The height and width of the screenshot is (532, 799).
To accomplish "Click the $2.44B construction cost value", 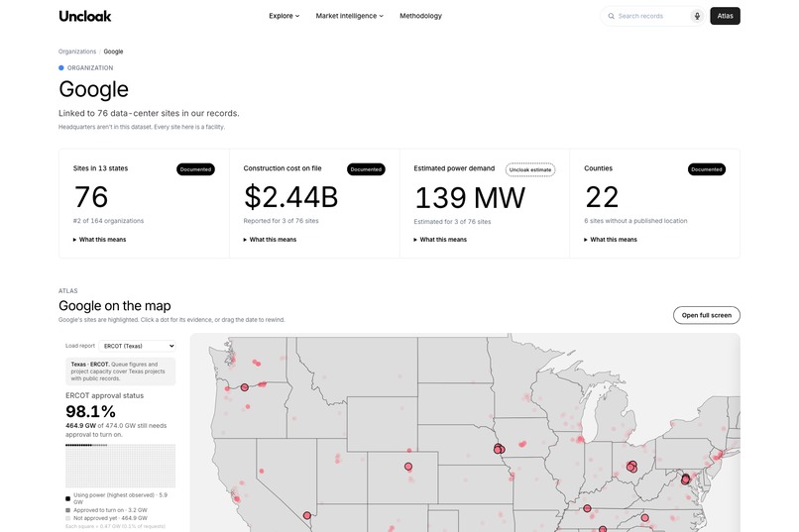I will tap(291, 197).
